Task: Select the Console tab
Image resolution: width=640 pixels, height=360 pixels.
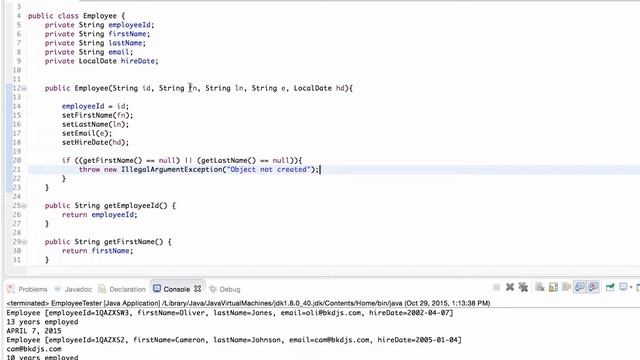Action: (x=177, y=289)
